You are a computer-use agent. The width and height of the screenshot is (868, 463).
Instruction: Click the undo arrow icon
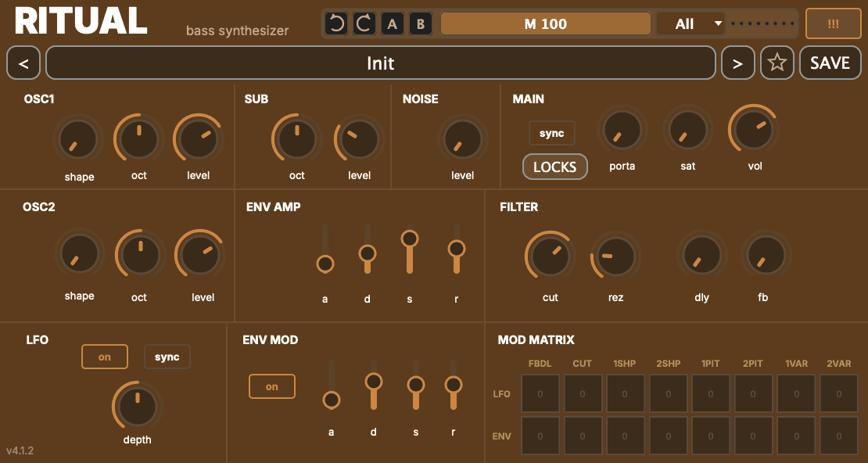pyautogui.click(x=336, y=23)
